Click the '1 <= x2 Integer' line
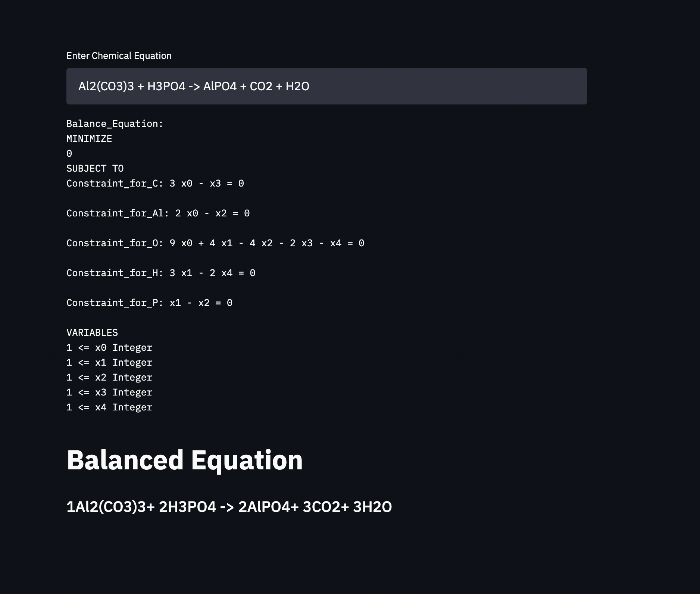Screen dimensions: 700x594 click(x=109, y=378)
